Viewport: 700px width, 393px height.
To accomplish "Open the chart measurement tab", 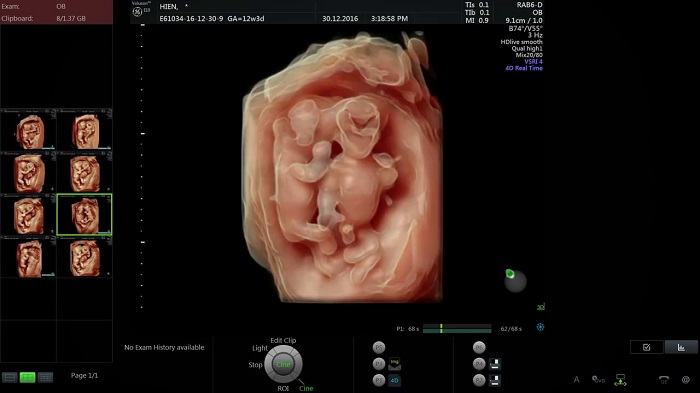I will pos(681,347).
